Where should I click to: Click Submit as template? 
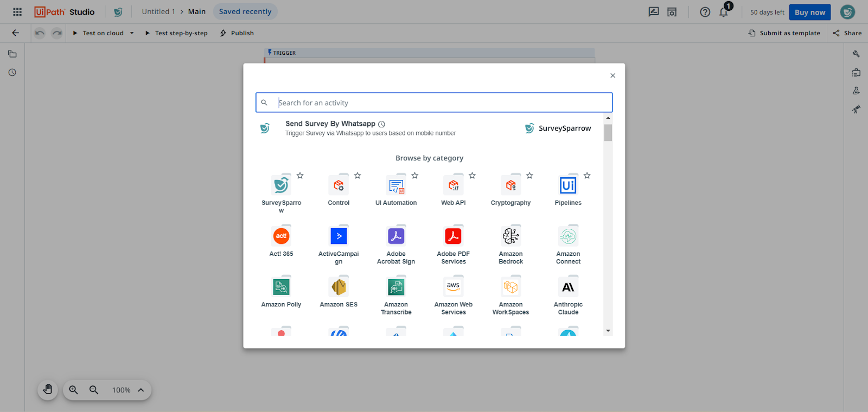click(784, 33)
